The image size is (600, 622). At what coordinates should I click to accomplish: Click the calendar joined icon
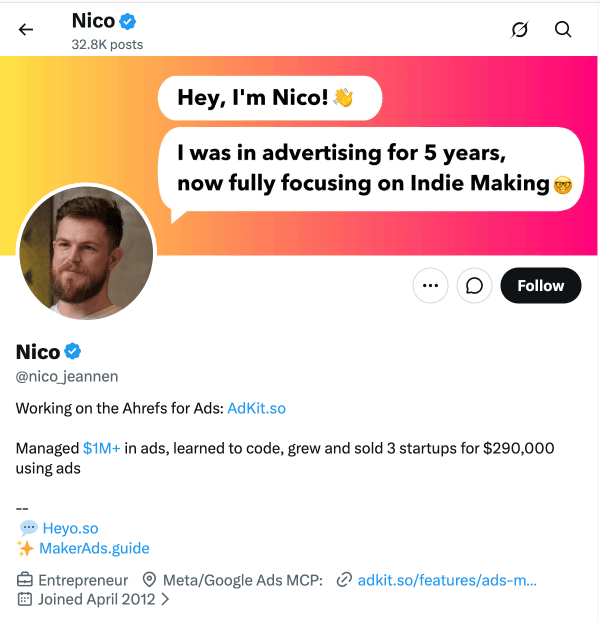tap(25, 599)
